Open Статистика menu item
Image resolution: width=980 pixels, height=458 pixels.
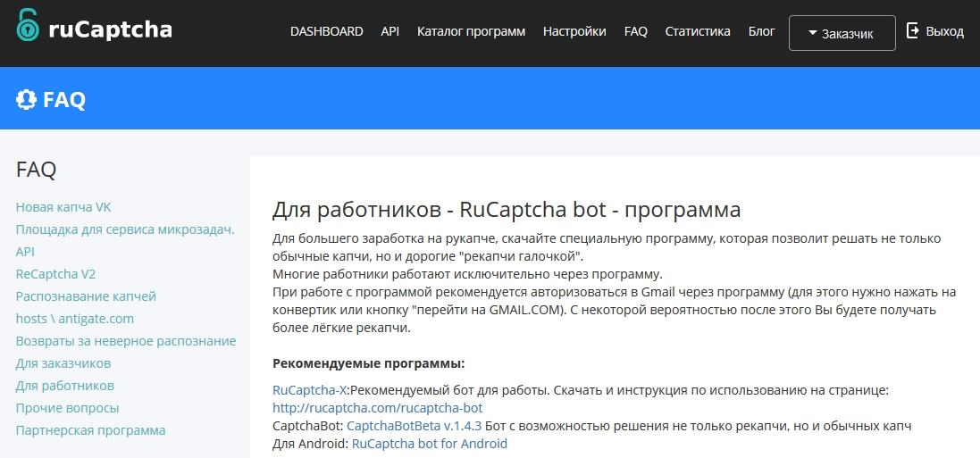click(x=698, y=31)
